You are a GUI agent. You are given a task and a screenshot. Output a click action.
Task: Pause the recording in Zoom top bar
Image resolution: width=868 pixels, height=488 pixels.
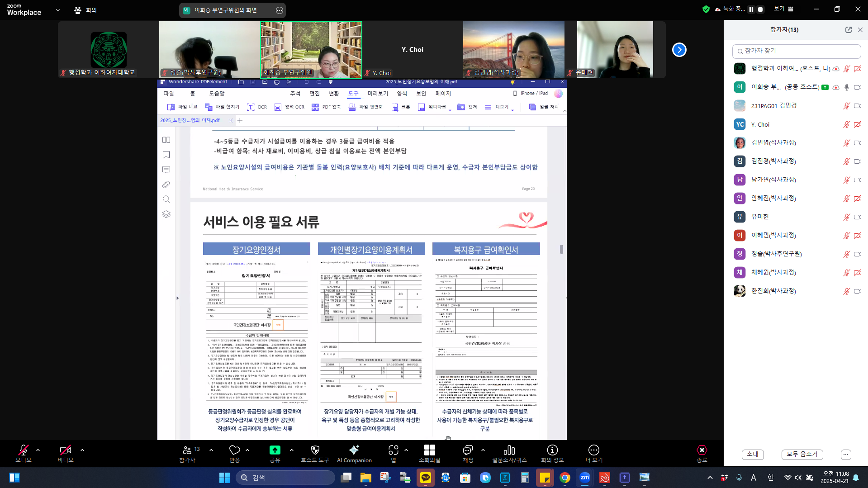pos(751,9)
